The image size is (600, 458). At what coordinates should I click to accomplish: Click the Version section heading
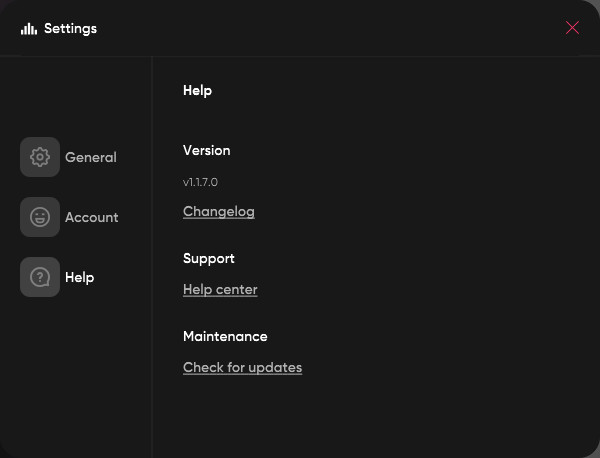coord(206,150)
